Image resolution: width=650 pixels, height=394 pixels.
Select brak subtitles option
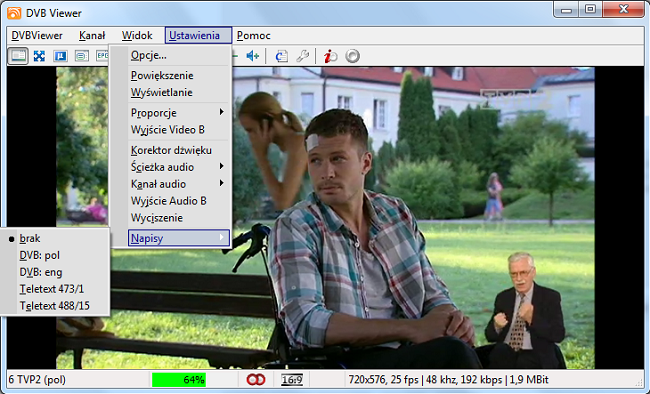click(55, 238)
